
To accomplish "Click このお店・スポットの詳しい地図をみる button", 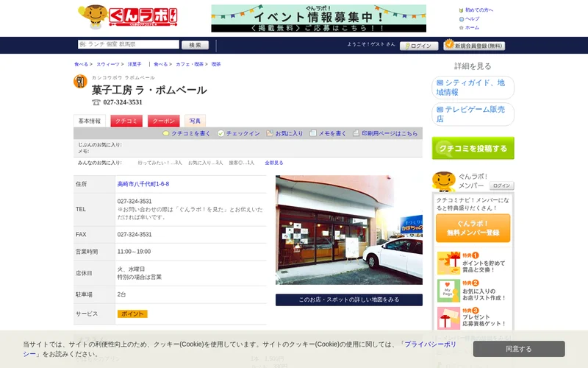I will [x=348, y=300].
